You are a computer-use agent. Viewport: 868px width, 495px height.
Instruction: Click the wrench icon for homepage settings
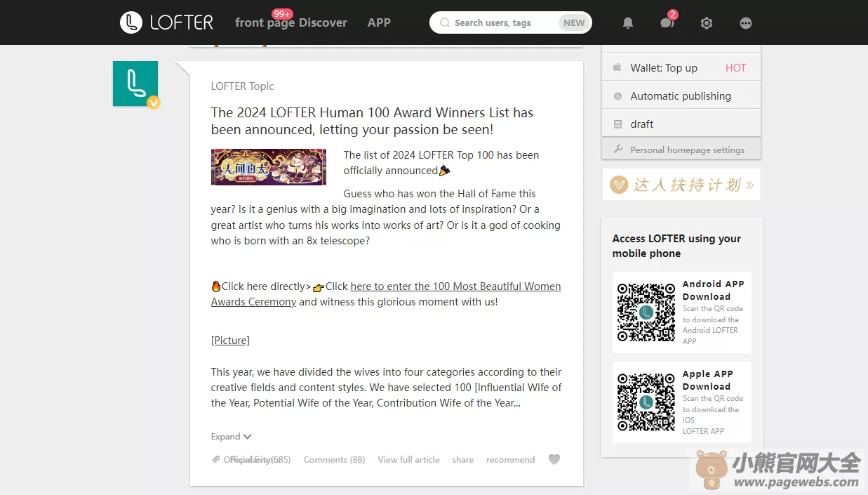pos(617,150)
